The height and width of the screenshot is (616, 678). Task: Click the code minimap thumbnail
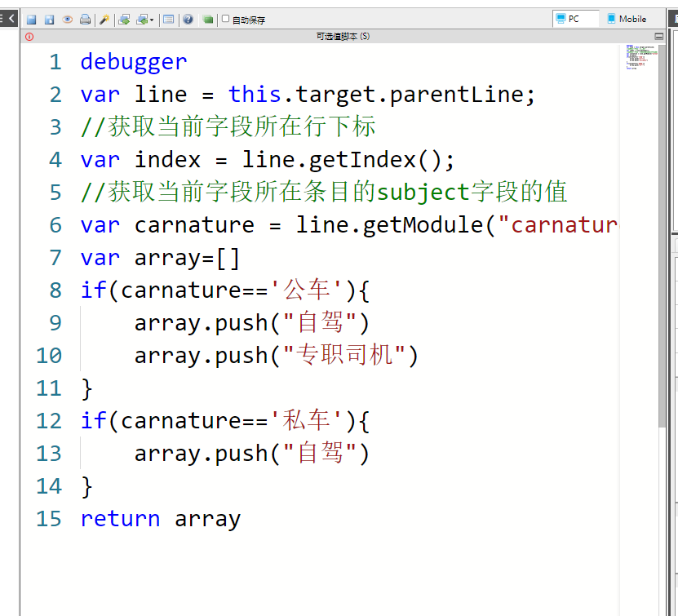click(641, 56)
